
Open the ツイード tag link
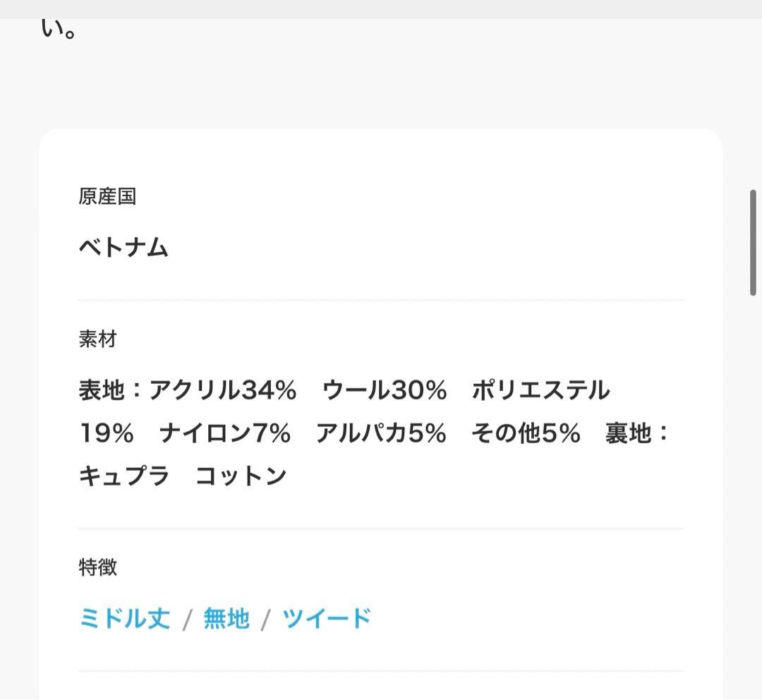[326, 617]
